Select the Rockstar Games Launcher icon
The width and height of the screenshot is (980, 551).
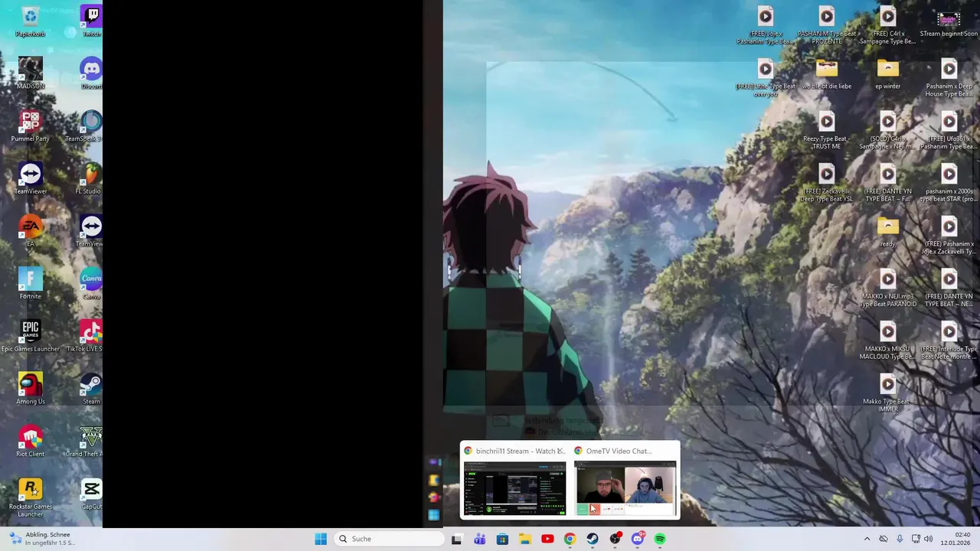31,497
